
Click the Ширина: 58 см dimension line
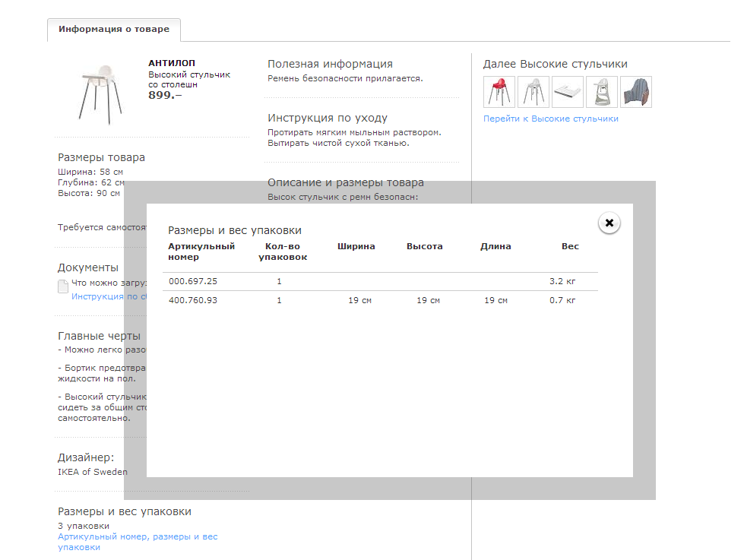90,172
